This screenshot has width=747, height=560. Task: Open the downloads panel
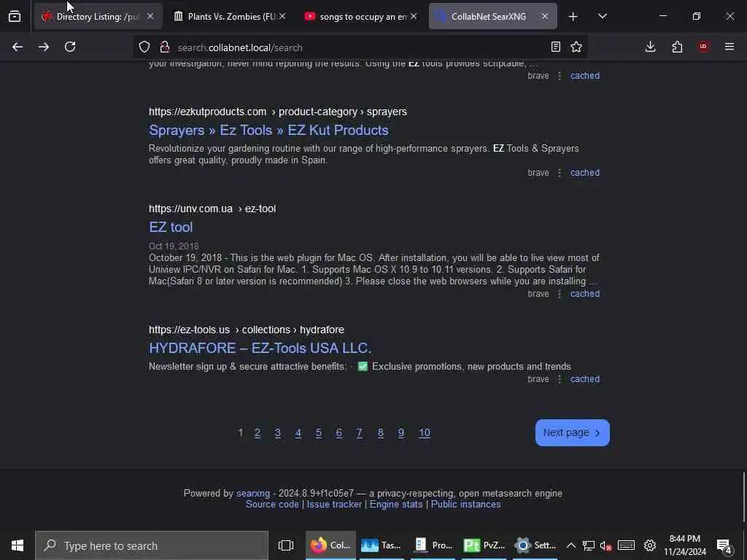650,47
